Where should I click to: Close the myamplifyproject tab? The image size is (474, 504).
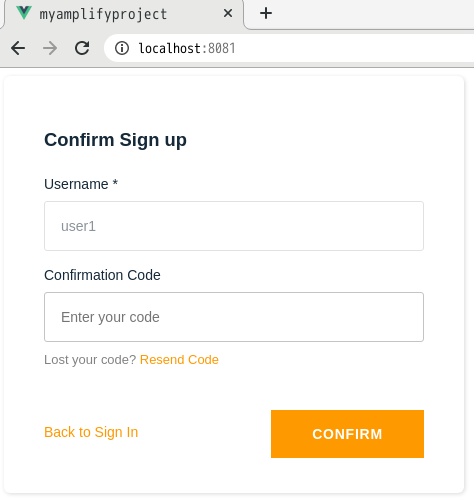point(228,13)
